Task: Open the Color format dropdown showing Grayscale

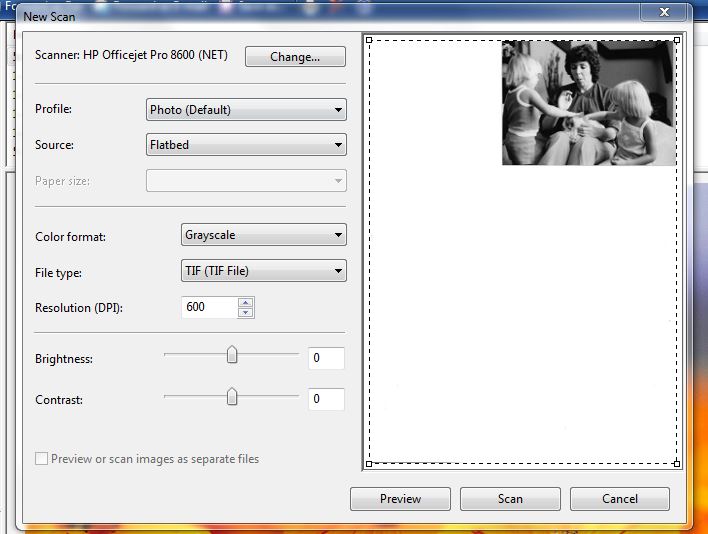Action: pyautogui.click(x=264, y=235)
